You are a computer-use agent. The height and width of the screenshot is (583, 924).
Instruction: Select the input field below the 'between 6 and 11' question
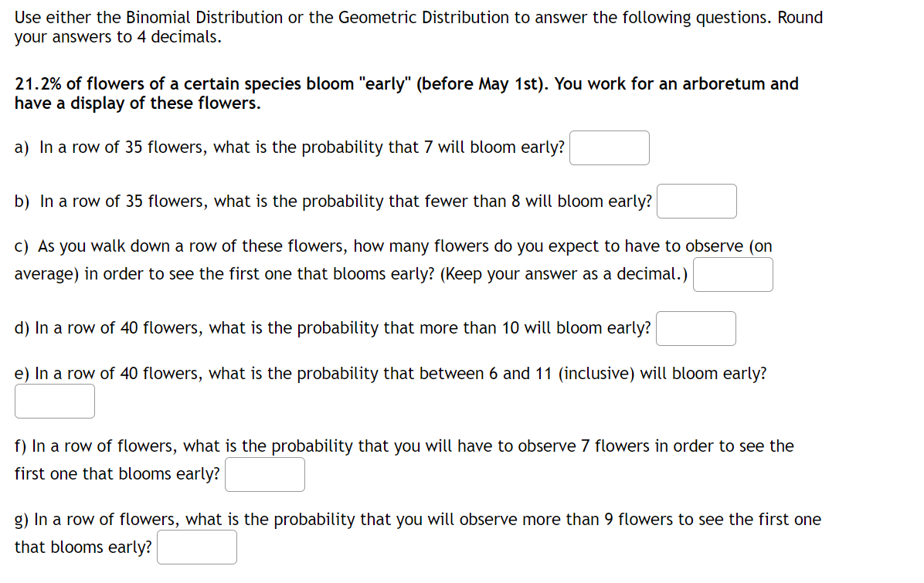point(54,401)
